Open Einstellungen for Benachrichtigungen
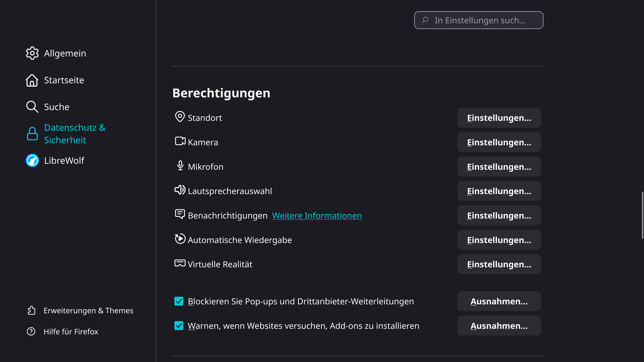 [499, 215]
